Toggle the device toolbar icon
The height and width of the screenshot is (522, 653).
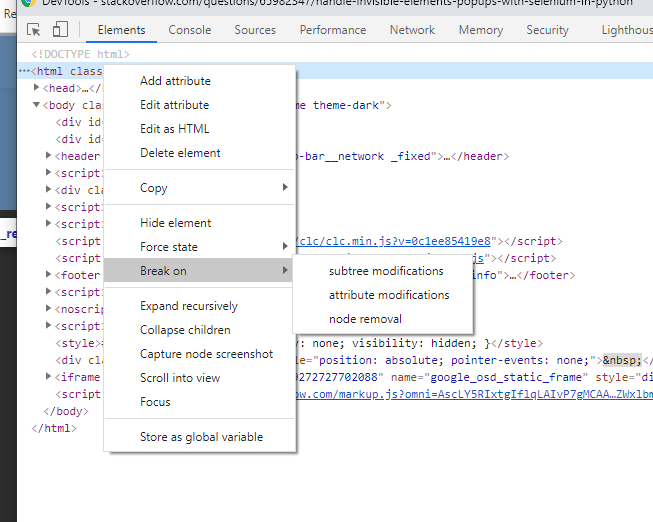[x=60, y=30]
